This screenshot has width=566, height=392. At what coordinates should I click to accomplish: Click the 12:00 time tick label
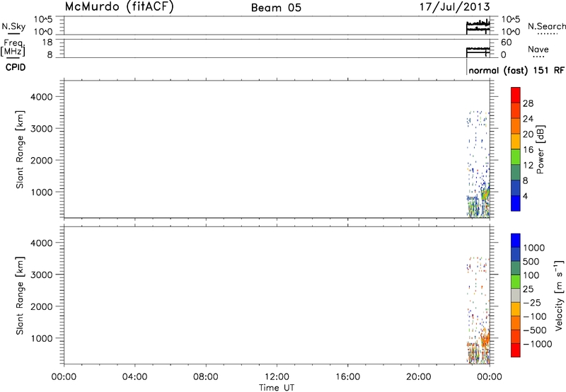(277, 377)
